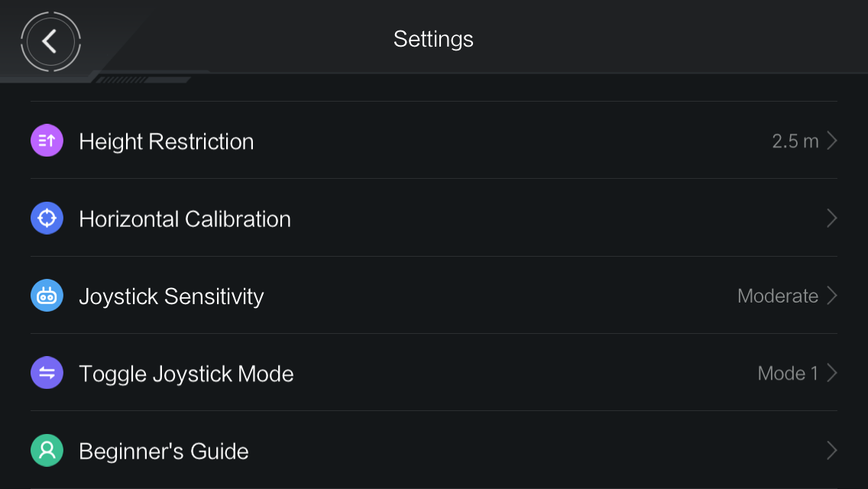The width and height of the screenshot is (868, 489).
Task: Open Beginner's Guide
Action: pyautogui.click(x=434, y=450)
